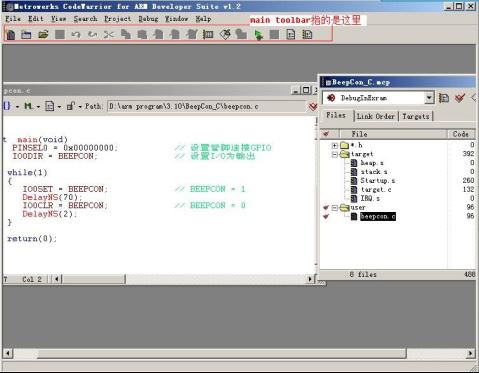Click the File column header

click(393, 134)
